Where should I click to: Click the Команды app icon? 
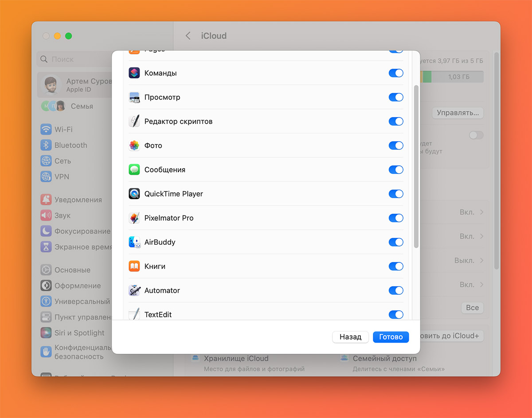[134, 73]
